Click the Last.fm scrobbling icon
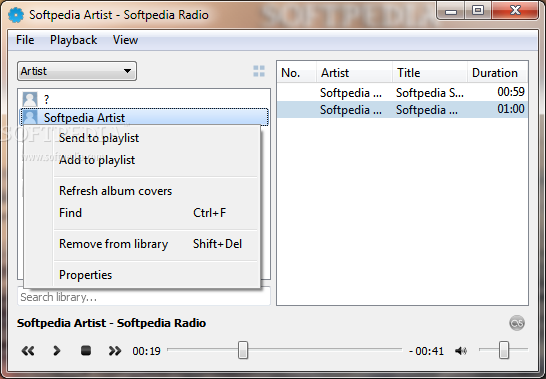The height and width of the screenshot is (379, 546). click(x=517, y=323)
